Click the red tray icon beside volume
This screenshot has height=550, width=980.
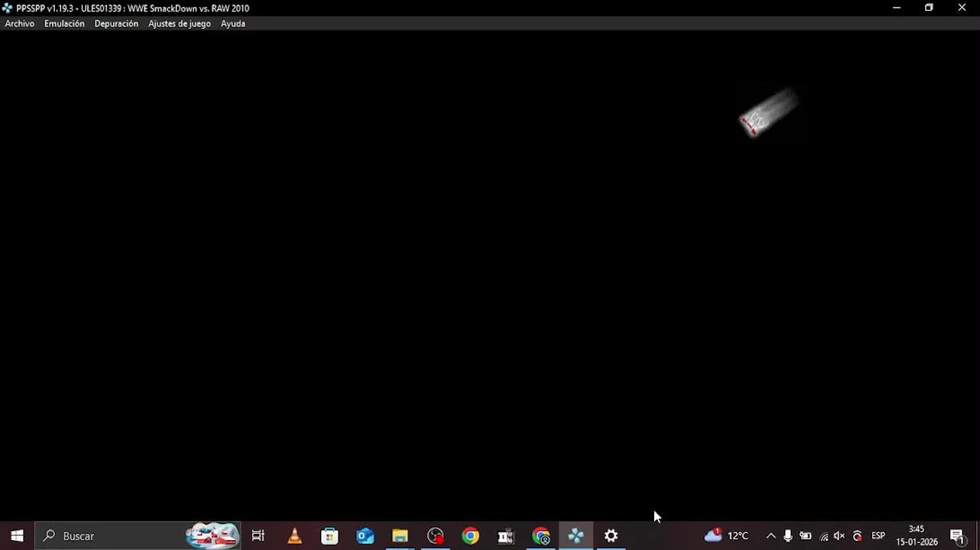coord(857,536)
